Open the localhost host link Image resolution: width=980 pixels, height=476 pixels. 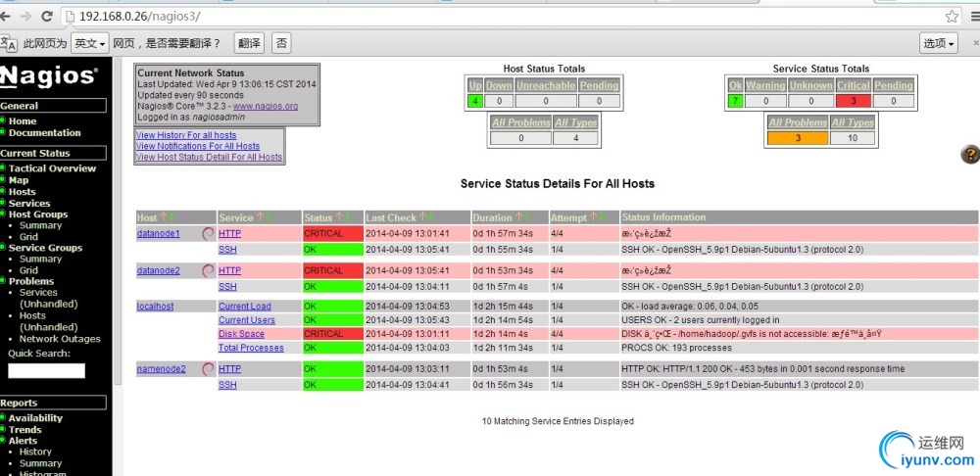point(155,307)
